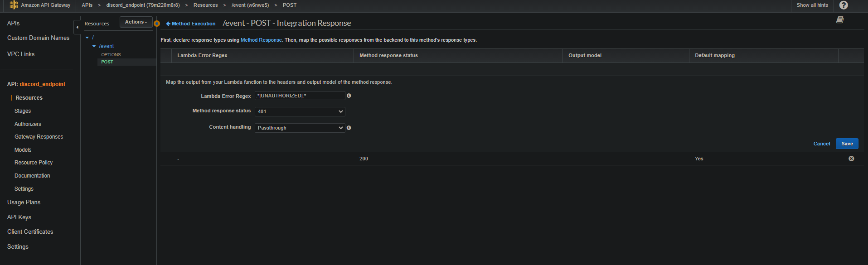Go to Resources in sidebar
Screen dimensions: 868x265
[29, 98]
